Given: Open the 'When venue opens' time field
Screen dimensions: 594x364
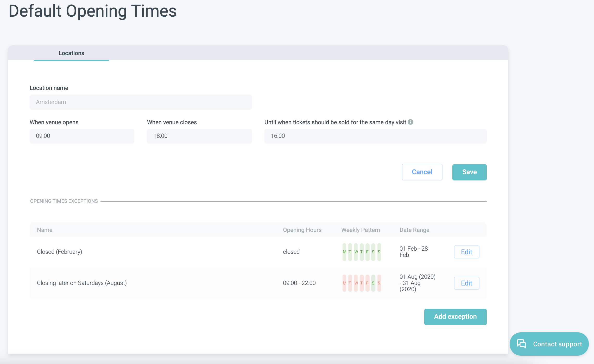Looking at the screenshot, I should coord(82,136).
